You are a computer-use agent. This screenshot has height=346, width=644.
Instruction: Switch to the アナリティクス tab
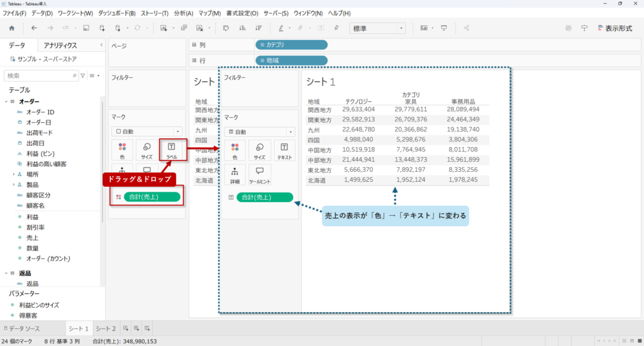pyautogui.click(x=60, y=45)
